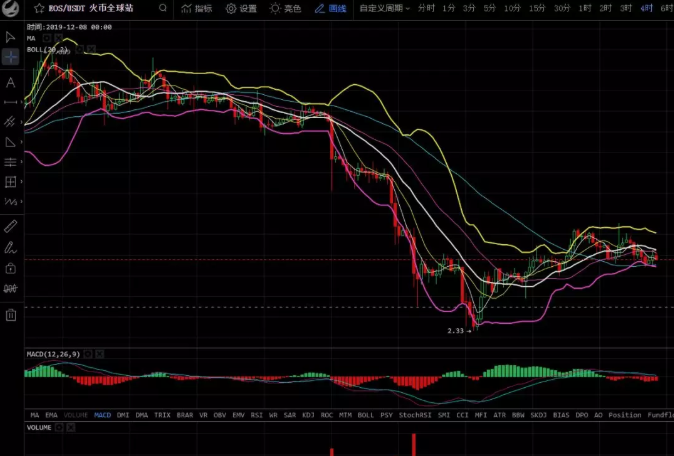
Task: Expand Gann box tool options arrow
Action: [x=21, y=182]
